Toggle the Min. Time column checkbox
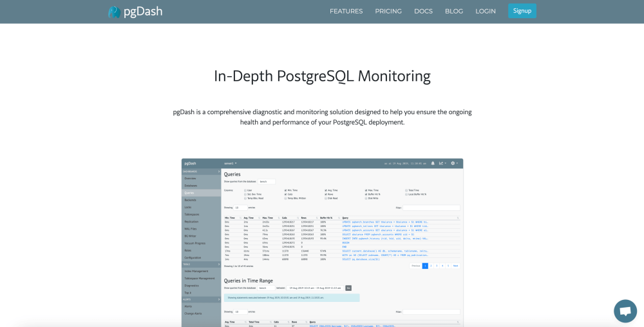This screenshot has height=327, width=644. pyautogui.click(x=285, y=190)
